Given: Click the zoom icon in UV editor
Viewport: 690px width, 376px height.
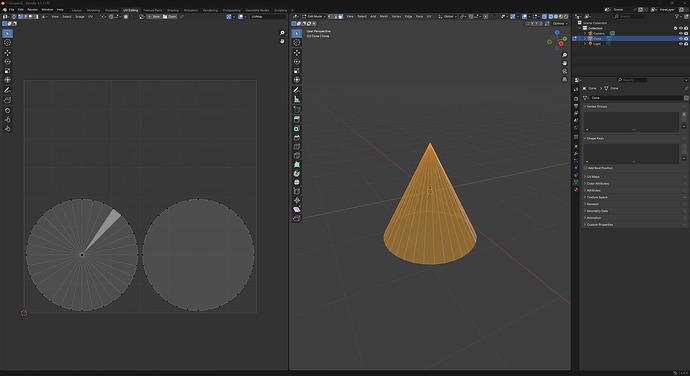Looking at the screenshot, I should [x=282, y=33].
